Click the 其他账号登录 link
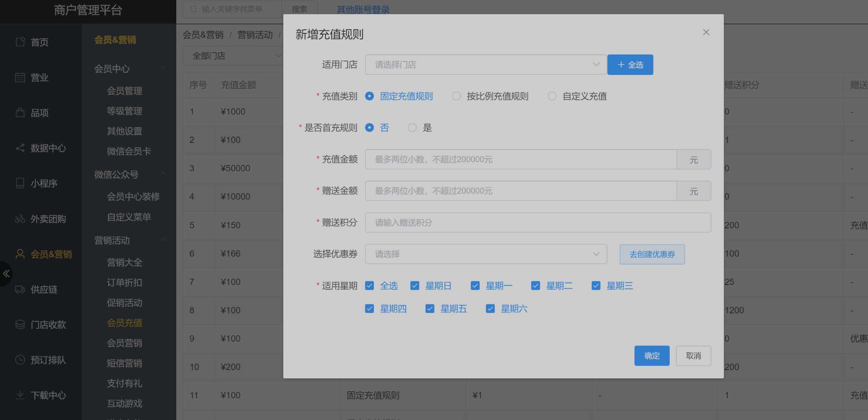Viewport: 868px width, 420px height. pyautogui.click(x=363, y=10)
